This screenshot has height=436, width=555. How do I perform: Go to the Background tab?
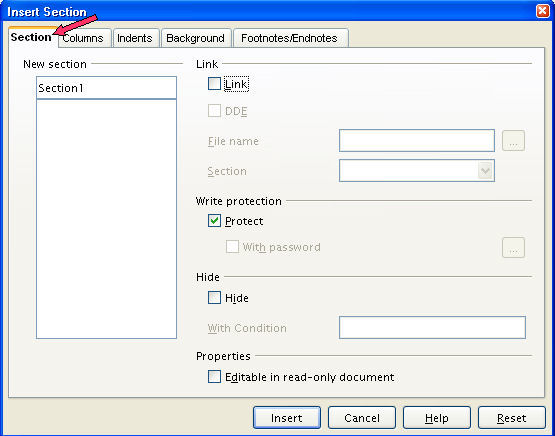pyautogui.click(x=195, y=38)
